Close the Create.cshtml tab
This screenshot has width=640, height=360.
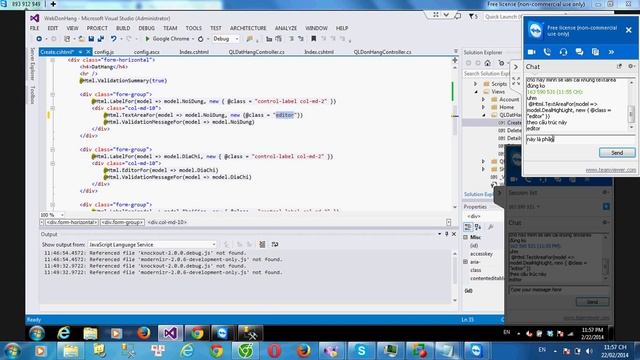click(88, 52)
